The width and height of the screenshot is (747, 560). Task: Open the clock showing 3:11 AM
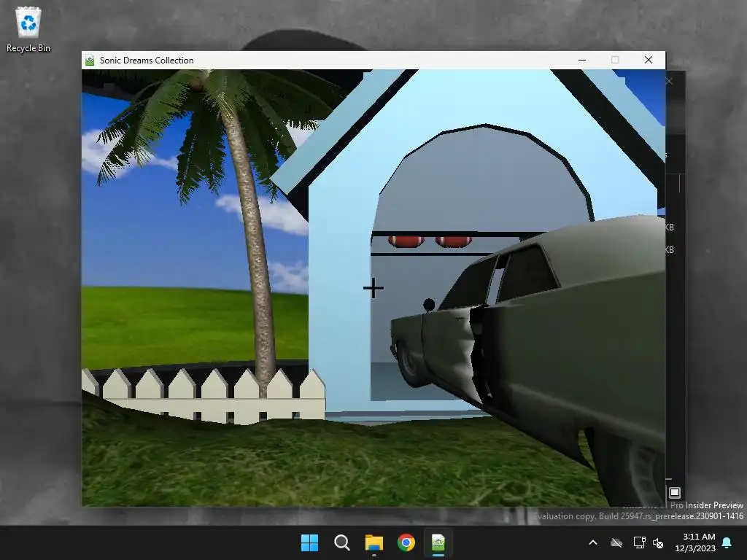[695, 542]
